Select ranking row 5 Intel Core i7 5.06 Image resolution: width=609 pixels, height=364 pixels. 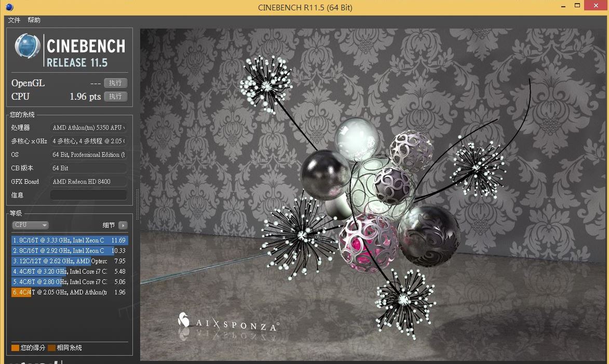pos(70,282)
